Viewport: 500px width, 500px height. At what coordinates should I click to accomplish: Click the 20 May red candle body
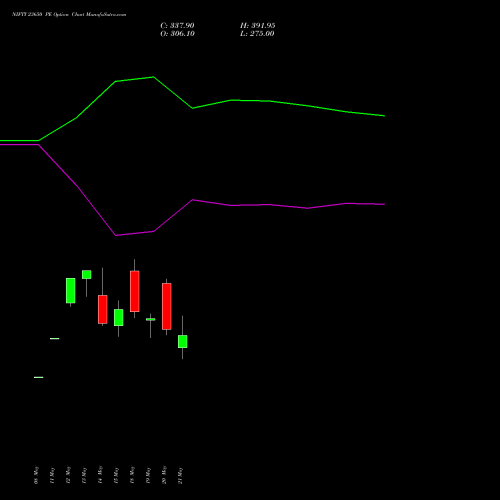tap(167, 306)
